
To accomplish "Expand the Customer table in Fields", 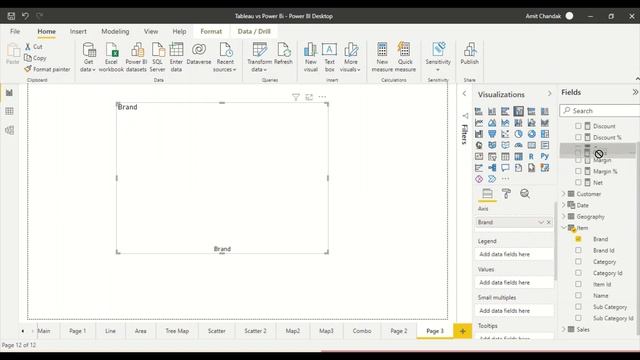I will [564, 194].
